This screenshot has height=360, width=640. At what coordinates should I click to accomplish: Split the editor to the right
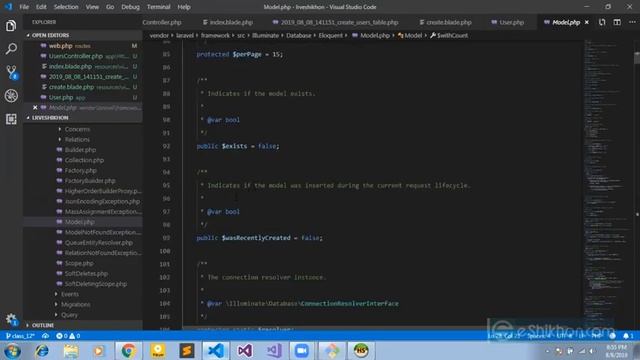click(x=617, y=22)
